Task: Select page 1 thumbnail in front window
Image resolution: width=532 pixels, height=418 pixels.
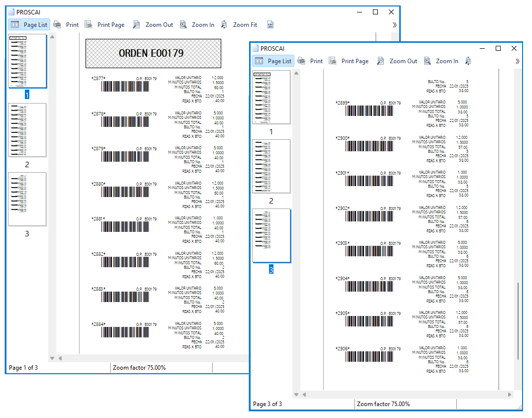Action: (x=271, y=97)
